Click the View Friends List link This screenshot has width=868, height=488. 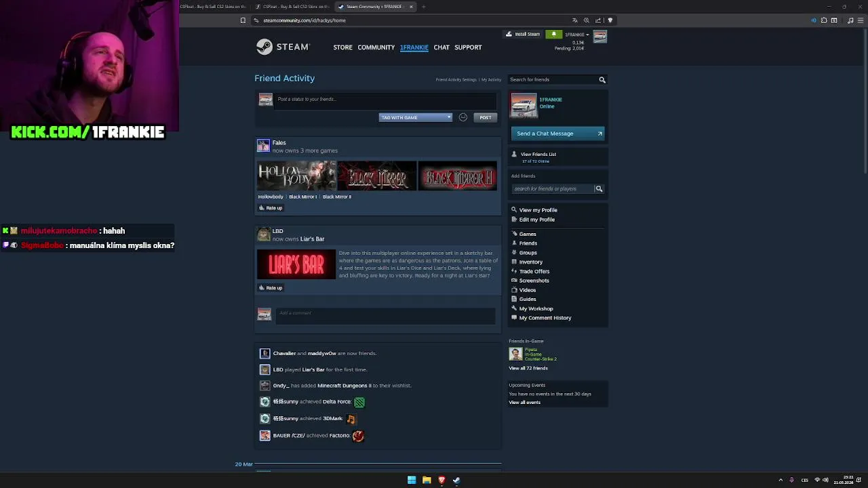pos(538,154)
